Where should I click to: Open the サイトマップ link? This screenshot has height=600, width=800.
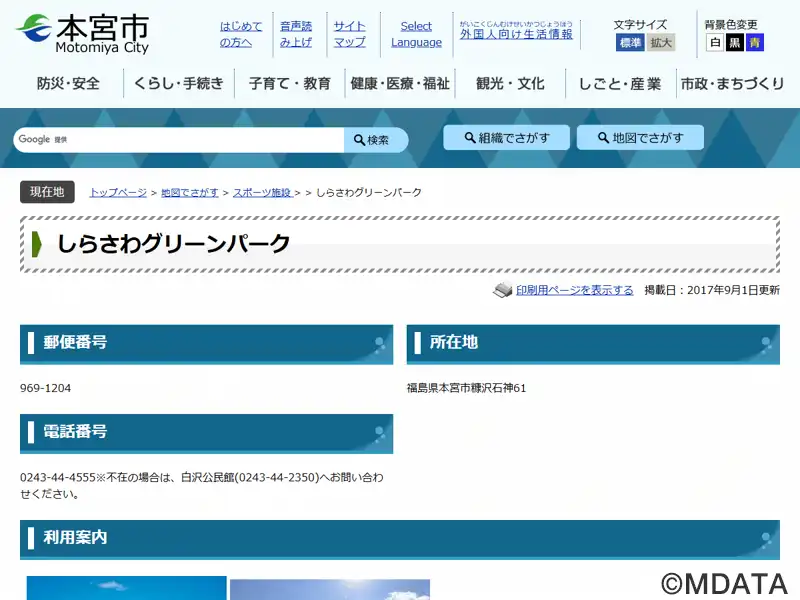pos(350,34)
